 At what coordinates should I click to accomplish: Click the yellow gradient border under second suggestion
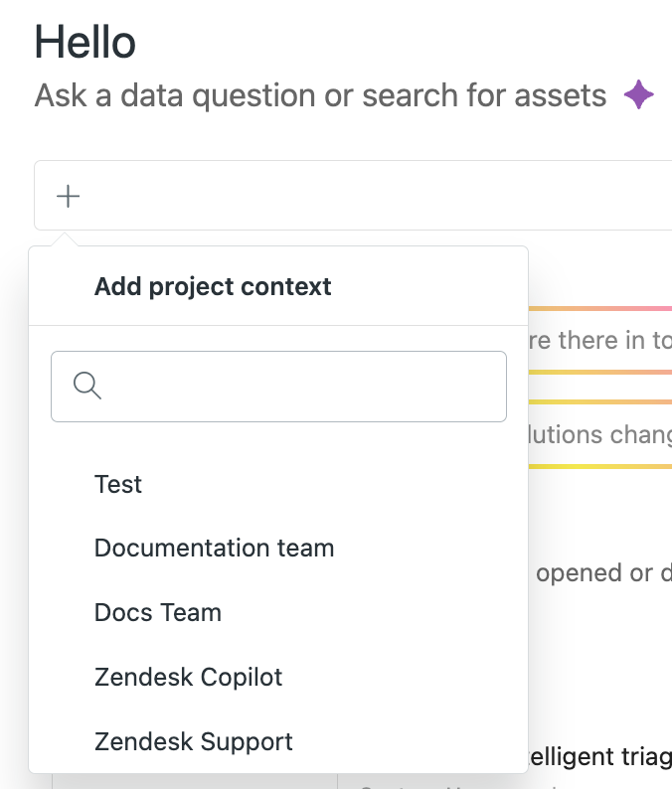click(600, 466)
